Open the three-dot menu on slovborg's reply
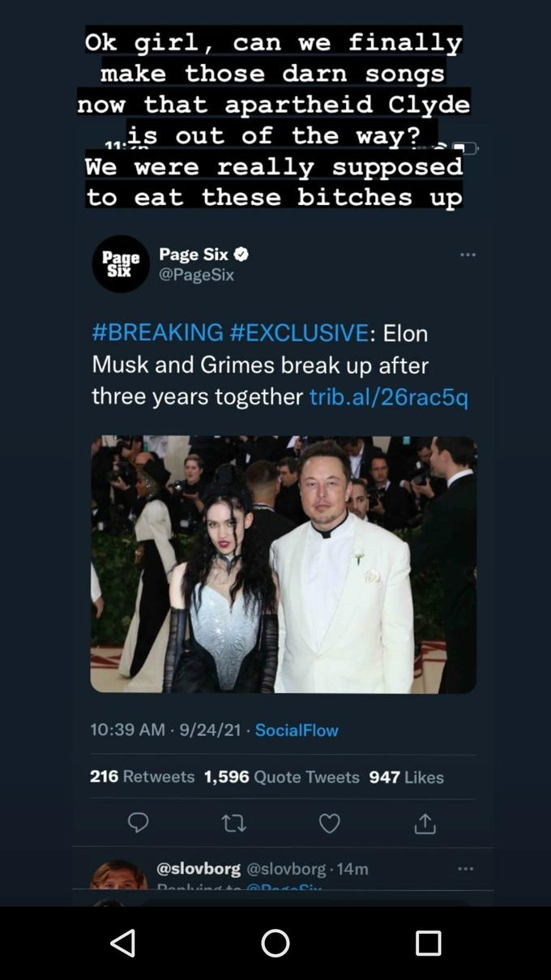This screenshot has width=551, height=980. point(466,867)
